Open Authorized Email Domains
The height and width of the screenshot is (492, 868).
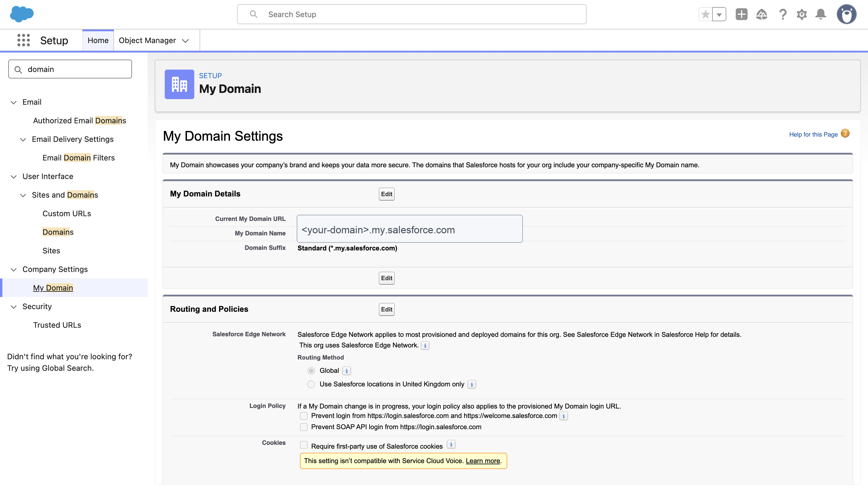[x=79, y=121]
